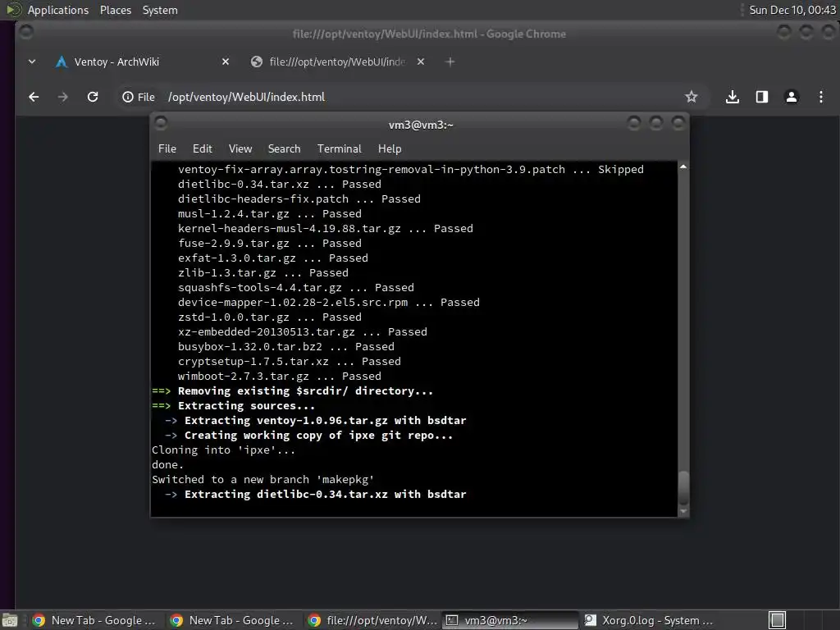
Task: Switch to vm3@vm3:~ taskbar item
Action: pyautogui.click(x=509, y=620)
